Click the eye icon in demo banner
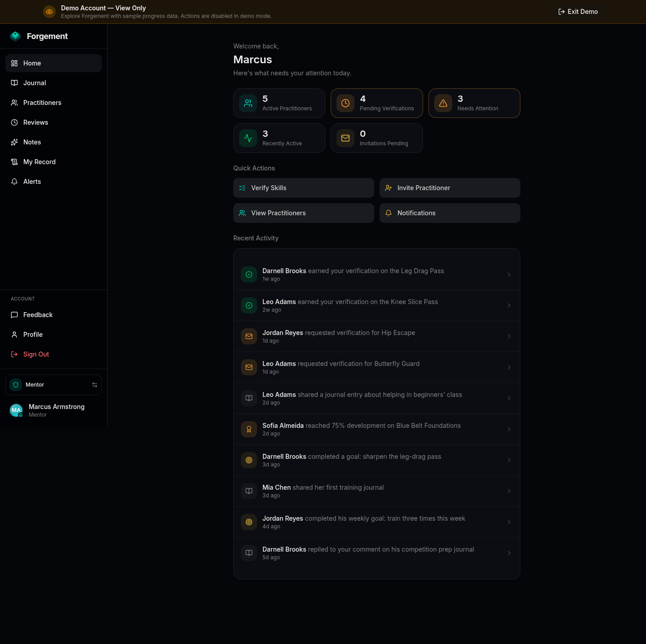The width and height of the screenshot is (646, 644). click(49, 12)
